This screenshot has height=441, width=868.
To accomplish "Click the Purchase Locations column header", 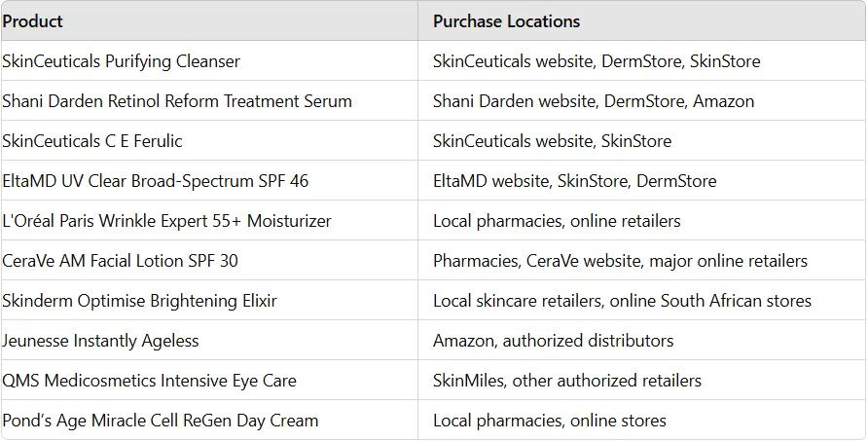I will pyautogui.click(x=506, y=21).
